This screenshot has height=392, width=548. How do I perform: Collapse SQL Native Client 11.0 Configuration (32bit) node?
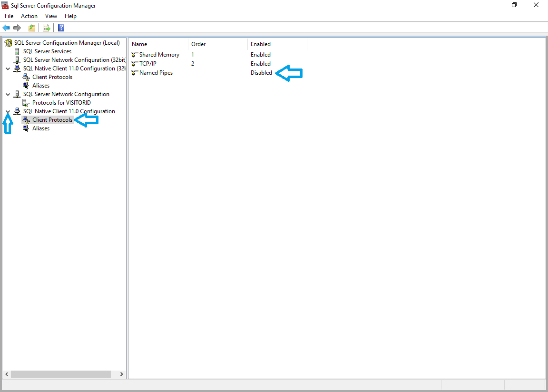[8, 69]
